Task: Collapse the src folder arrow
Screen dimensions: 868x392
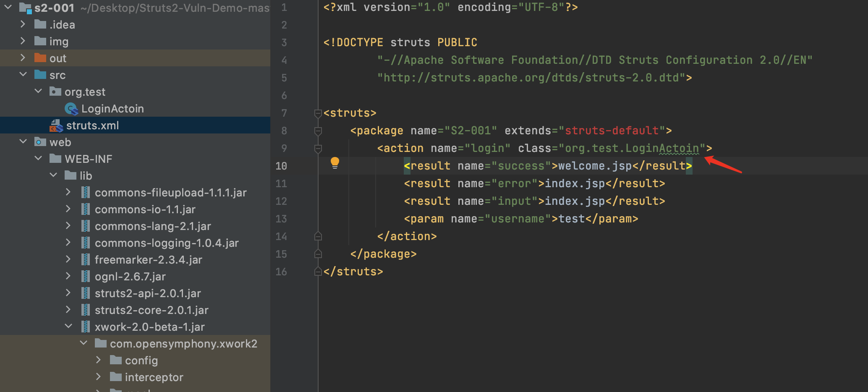Action: [x=23, y=74]
